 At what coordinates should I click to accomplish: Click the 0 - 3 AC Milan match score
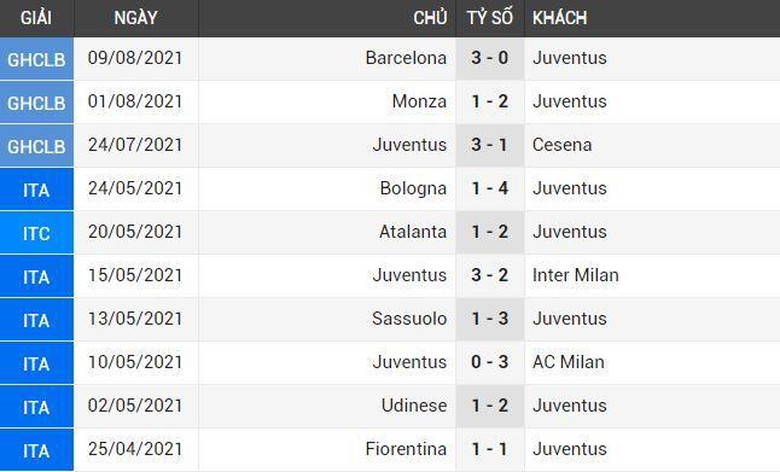click(490, 362)
